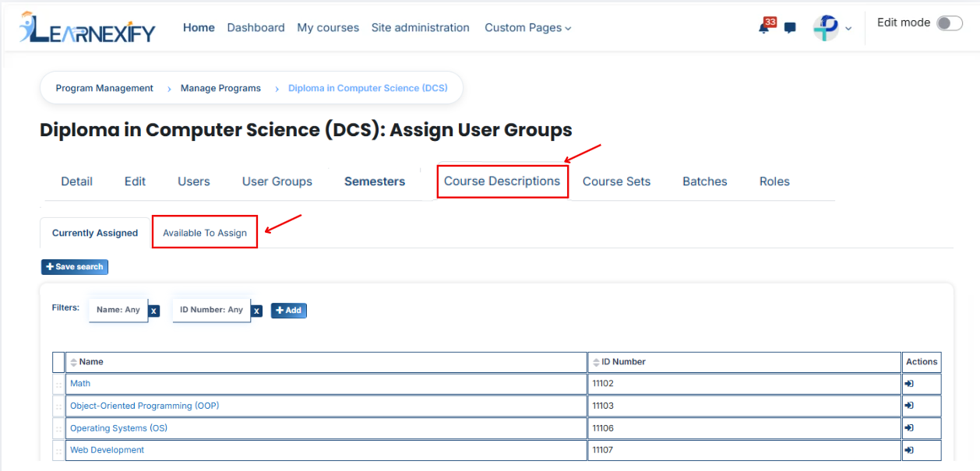980x471 pixels.
Task: Click the Save search button
Action: point(75,267)
